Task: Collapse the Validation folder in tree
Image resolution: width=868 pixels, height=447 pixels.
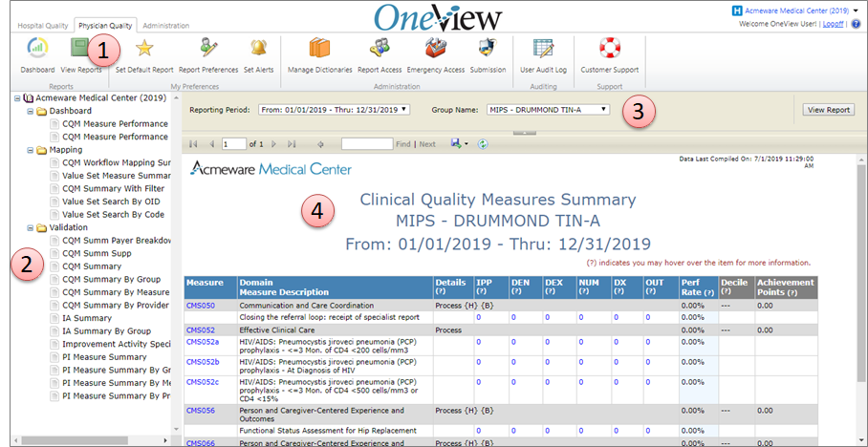Action: (x=30, y=228)
